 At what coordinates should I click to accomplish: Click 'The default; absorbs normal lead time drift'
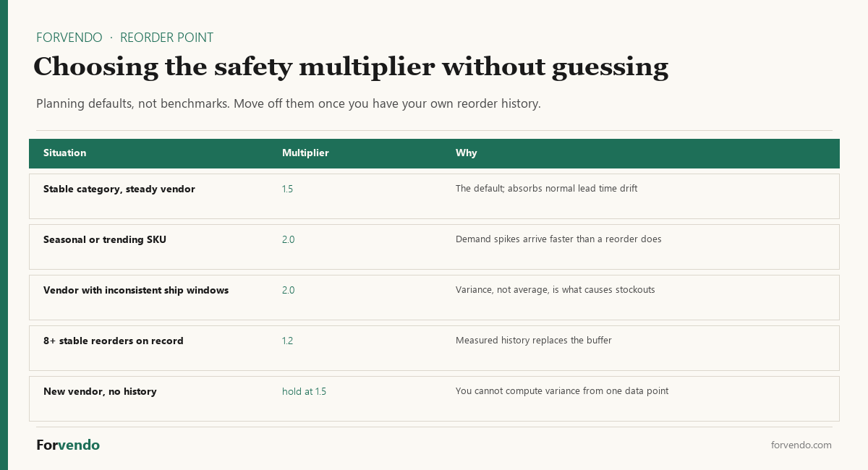point(546,189)
